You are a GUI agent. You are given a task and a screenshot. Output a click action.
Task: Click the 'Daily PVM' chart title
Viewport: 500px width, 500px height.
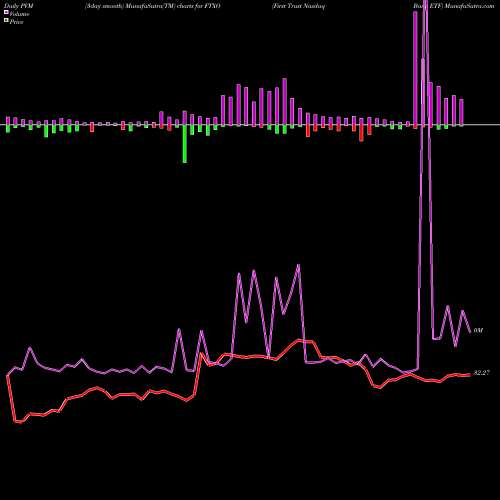(x=19, y=6)
